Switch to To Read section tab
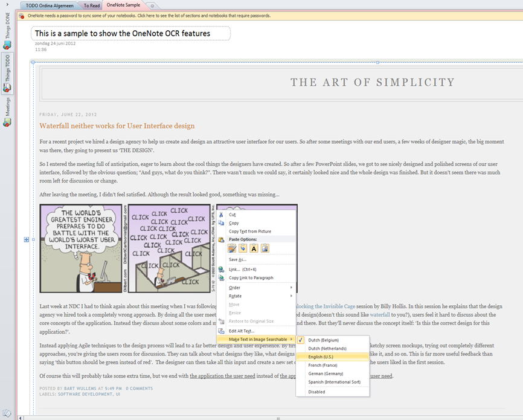The width and height of the screenshot is (523, 420). click(91, 5)
